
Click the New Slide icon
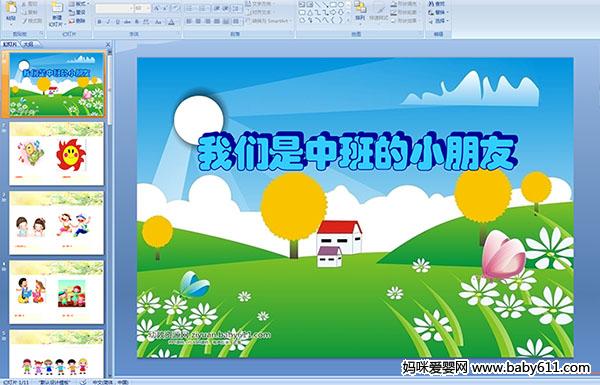coord(57,13)
